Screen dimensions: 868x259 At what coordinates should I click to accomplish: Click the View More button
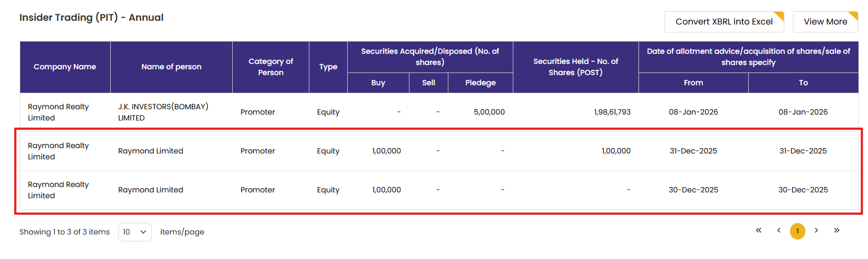tap(825, 22)
